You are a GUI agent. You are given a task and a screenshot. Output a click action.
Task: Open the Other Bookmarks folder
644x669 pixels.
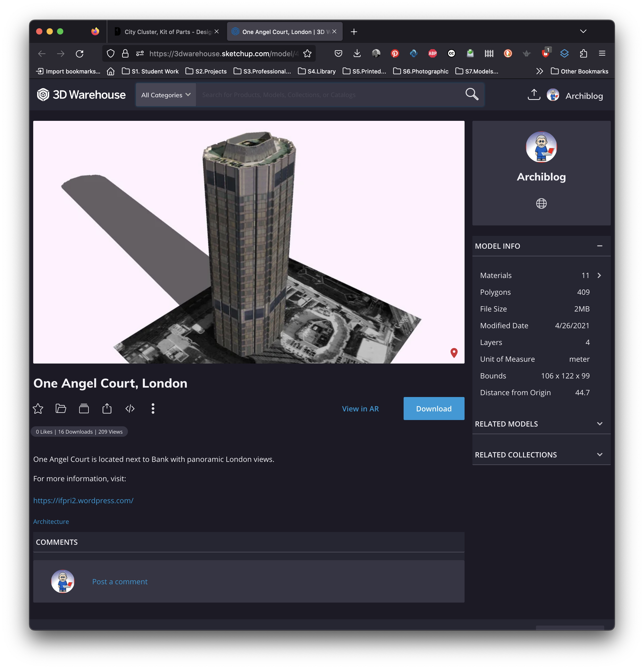(579, 71)
